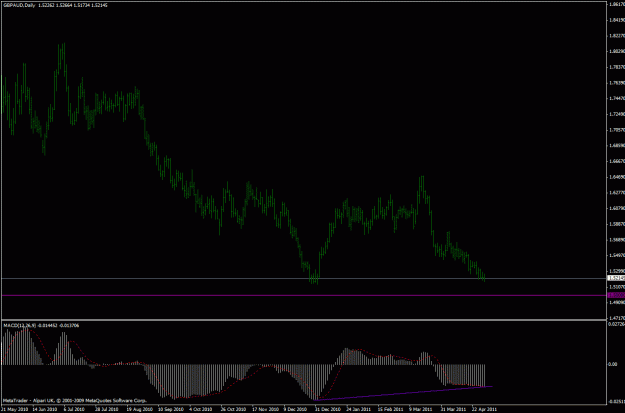Click the white current bid price line
This screenshot has height=413, width=625.
(304, 278)
